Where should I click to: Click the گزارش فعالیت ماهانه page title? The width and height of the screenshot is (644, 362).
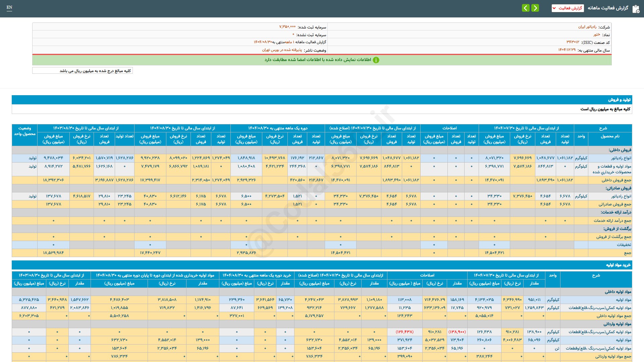[608, 8]
